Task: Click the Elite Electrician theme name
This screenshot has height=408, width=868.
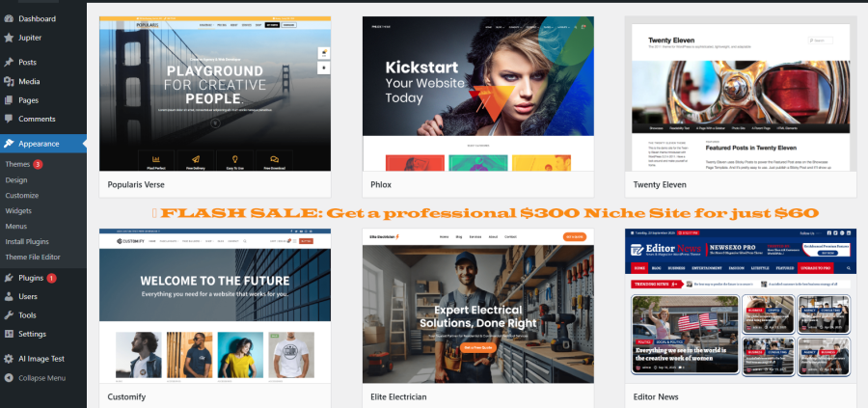Action: (398, 397)
